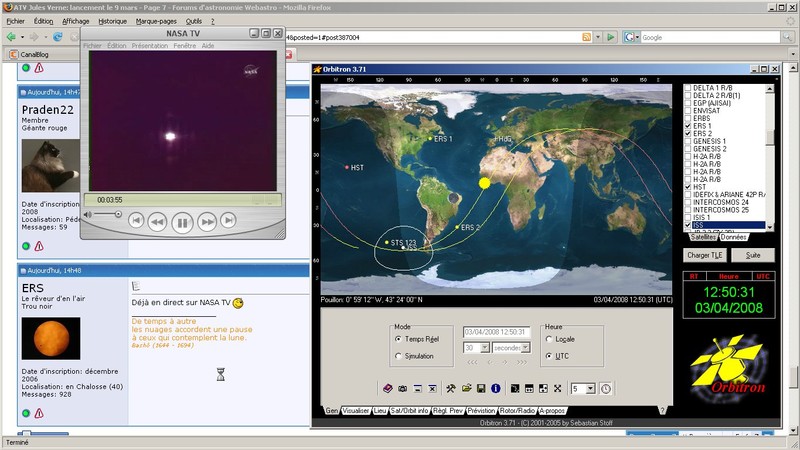
Task: Switch to the Données tab
Action: click(x=734, y=237)
